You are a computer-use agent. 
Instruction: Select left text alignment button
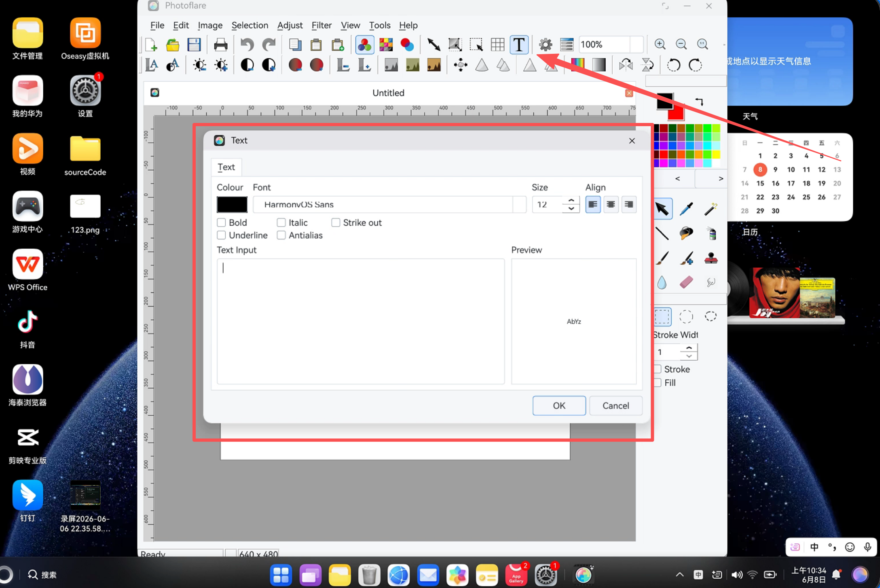coord(593,205)
